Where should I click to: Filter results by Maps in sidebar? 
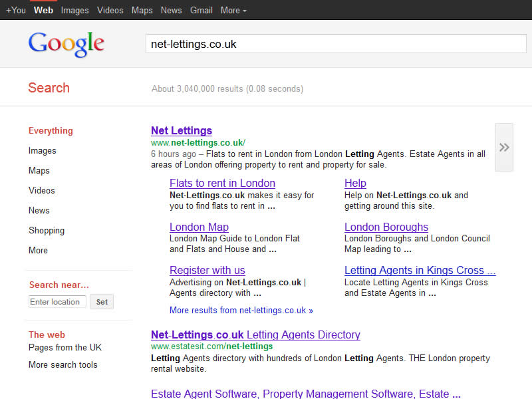(x=39, y=171)
